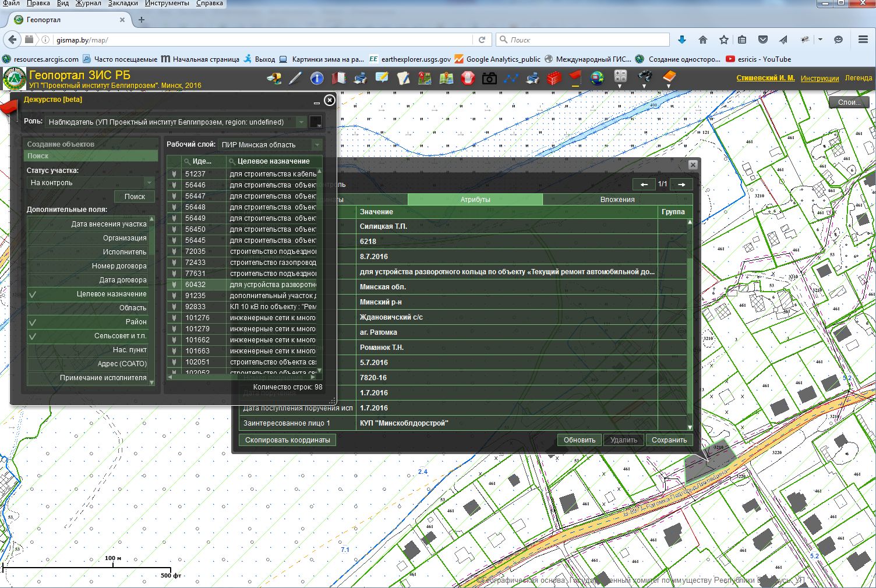
Task: Select row 92833 in results table
Action: click(x=195, y=307)
